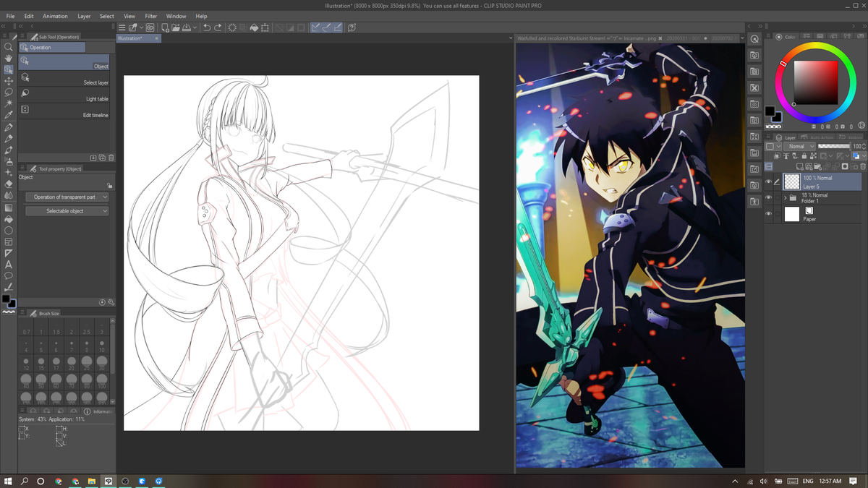
Task: Open Operation of transparent part dropdown
Action: (67, 197)
